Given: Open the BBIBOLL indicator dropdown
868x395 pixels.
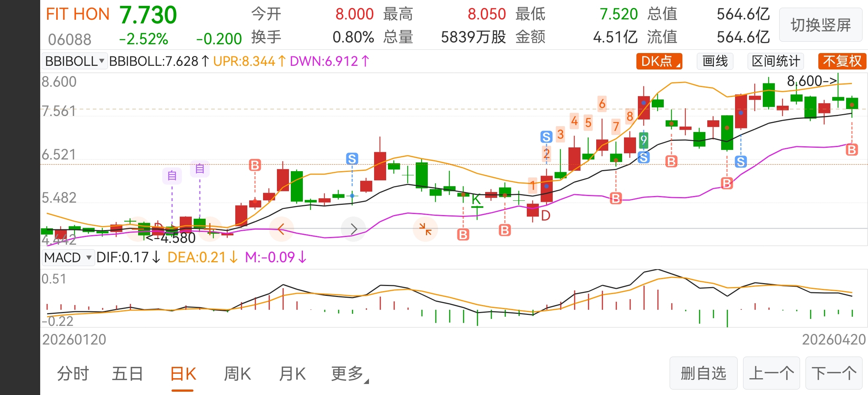Looking at the screenshot, I should (x=75, y=61).
